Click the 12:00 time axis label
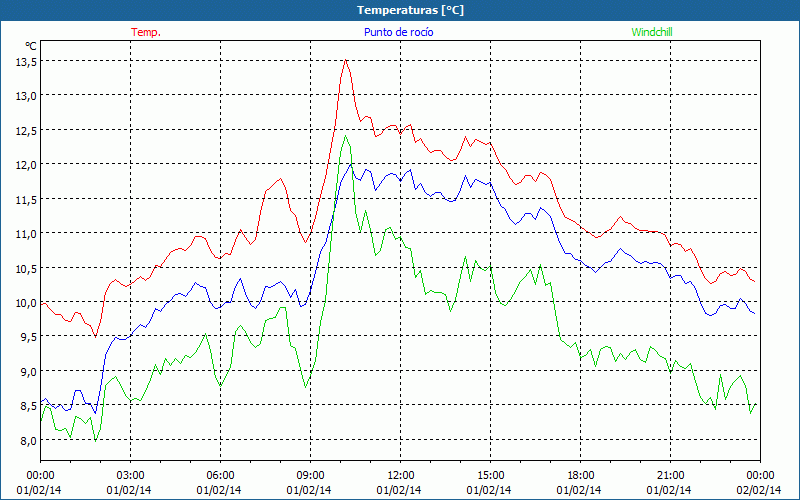This screenshot has width=800, height=500. 401,475
